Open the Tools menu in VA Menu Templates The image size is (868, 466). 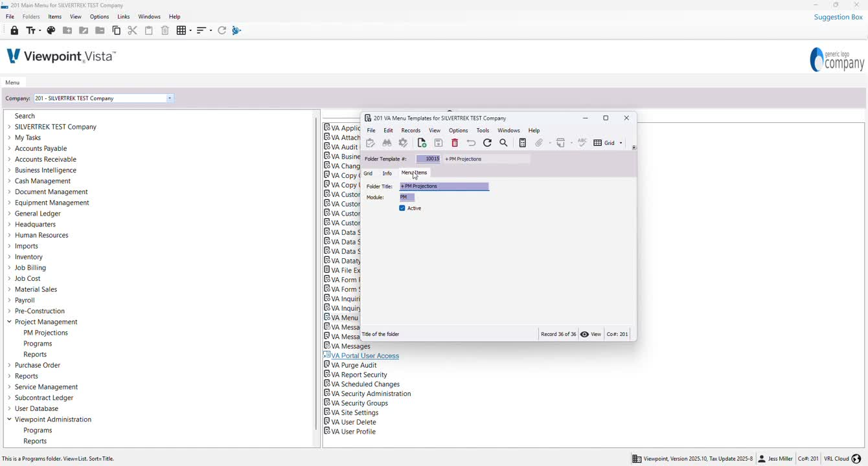point(483,131)
